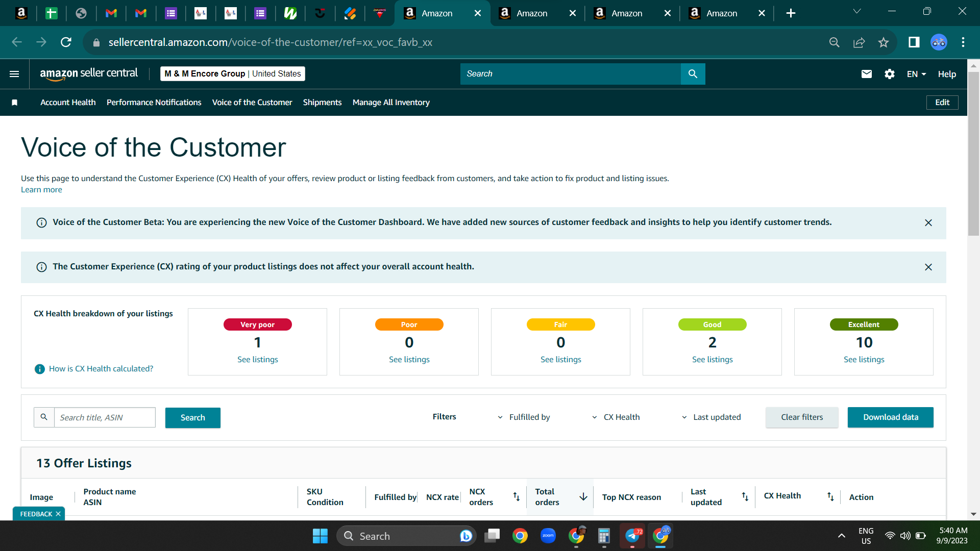See listings under Very poor
Viewport: 980px width, 551px height.
click(258, 360)
